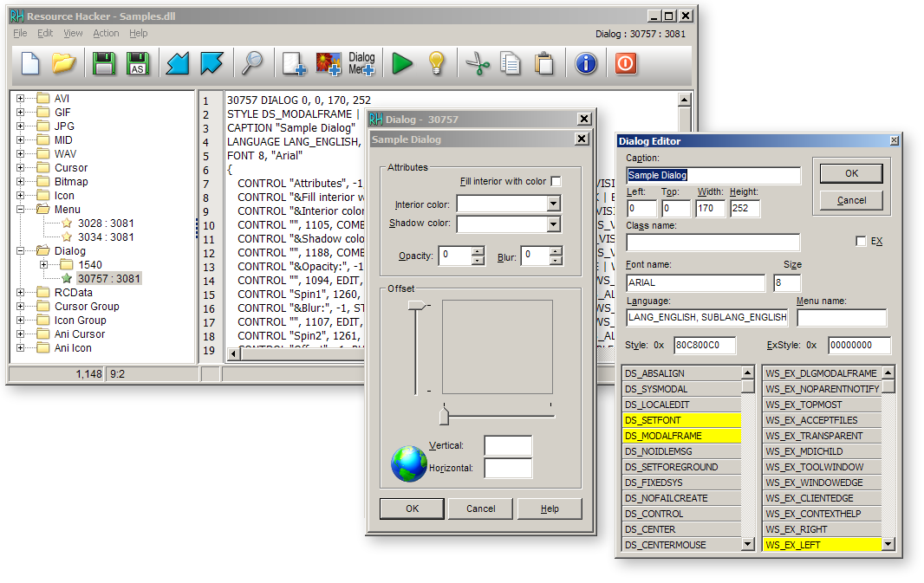The height and width of the screenshot is (583, 924).
Task: Click the blue up-pointing arrow toolbar icon
Action: pos(211,63)
